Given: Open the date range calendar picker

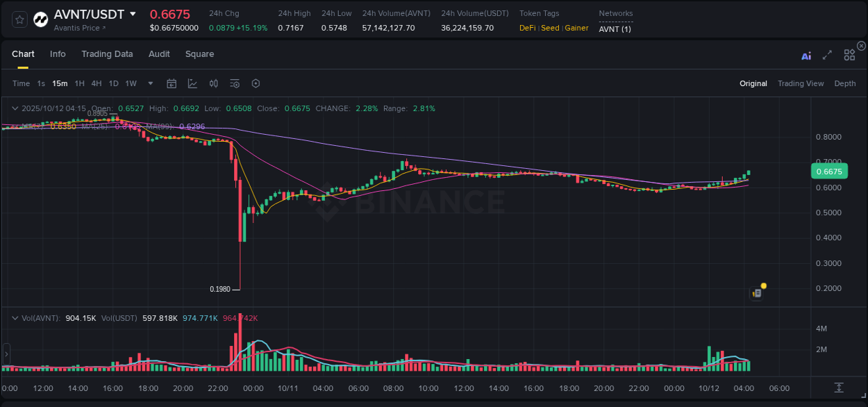Looking at the screenshot, I should [x=172, y=83].
